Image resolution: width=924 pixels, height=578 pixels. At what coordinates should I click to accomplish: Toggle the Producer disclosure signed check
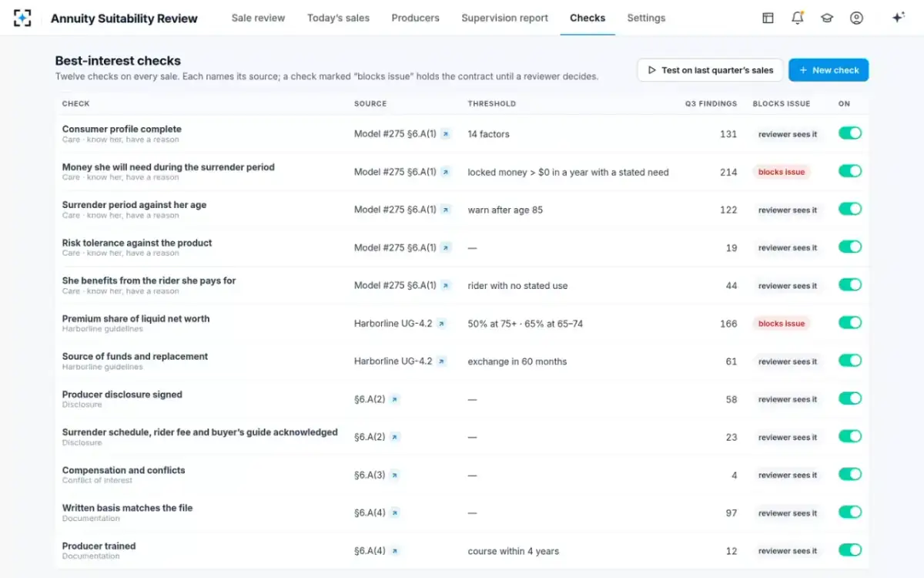click(x=850, y=398)
